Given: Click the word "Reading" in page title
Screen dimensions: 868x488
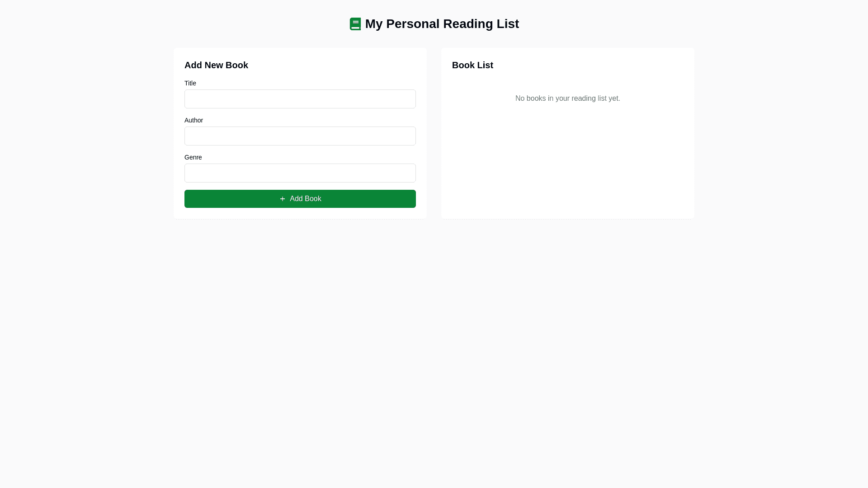Looking at the screenshot, I should pos(468,24).
